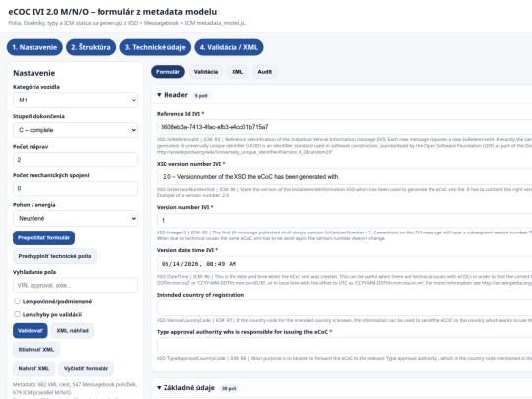The image size is (532, 399).
Task: Switch to the XML view tab
Action: tap(237, 72)
